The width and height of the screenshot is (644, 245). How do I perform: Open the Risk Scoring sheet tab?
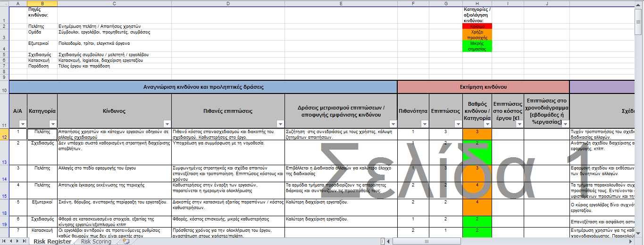click(96, 242)
